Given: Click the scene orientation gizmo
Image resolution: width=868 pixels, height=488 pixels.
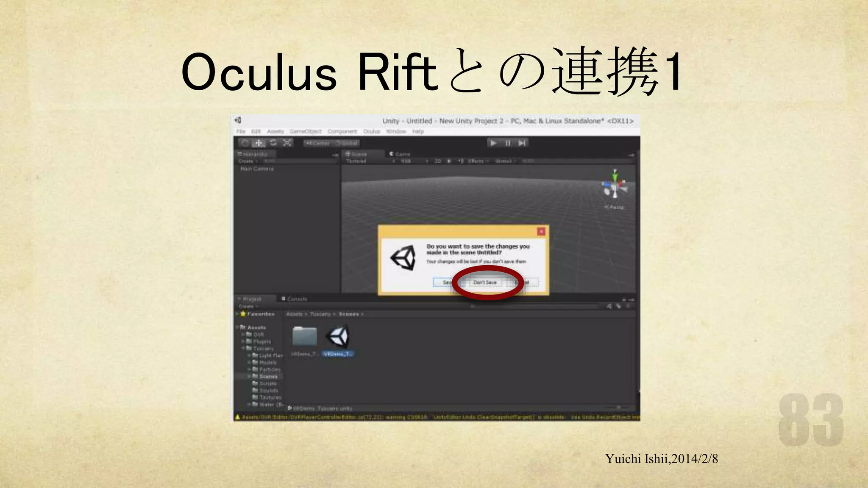Looking at the screenshot, I should click(x=615, y=186).
